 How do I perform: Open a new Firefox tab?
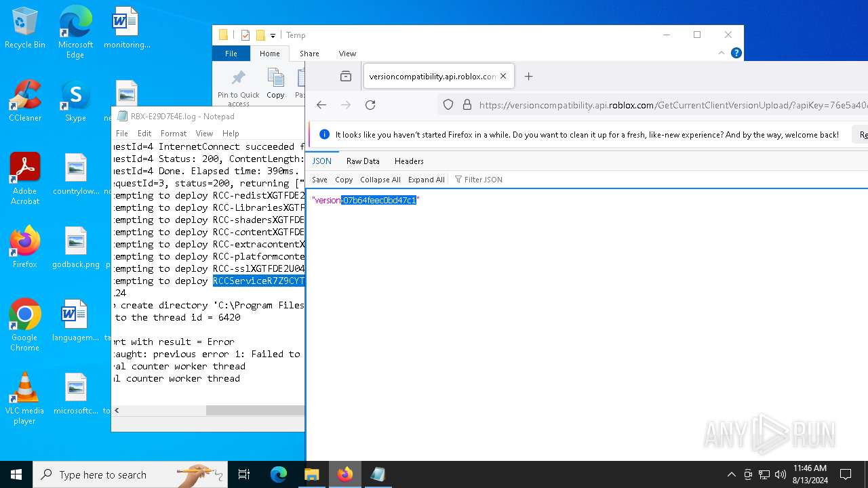point(529,77)
